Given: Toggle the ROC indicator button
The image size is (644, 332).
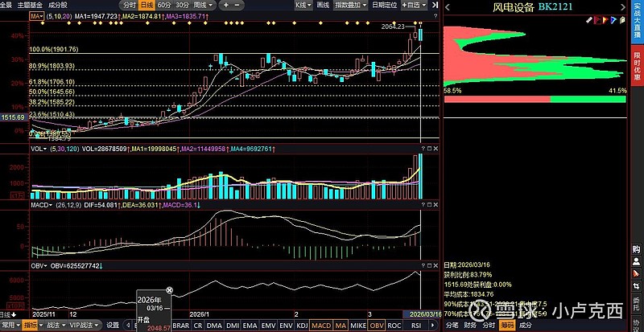Looking at the screenshot, I should click(x=394, y=326).
